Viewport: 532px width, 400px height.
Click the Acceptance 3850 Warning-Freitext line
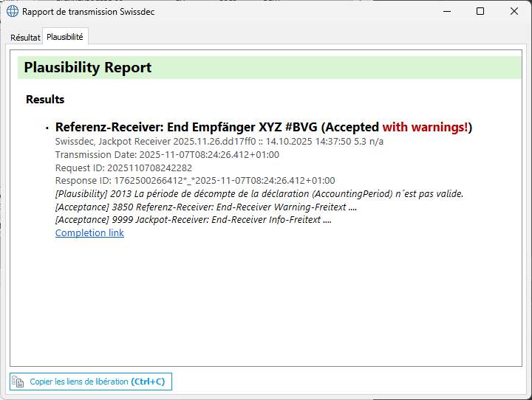tap(206, 207)
